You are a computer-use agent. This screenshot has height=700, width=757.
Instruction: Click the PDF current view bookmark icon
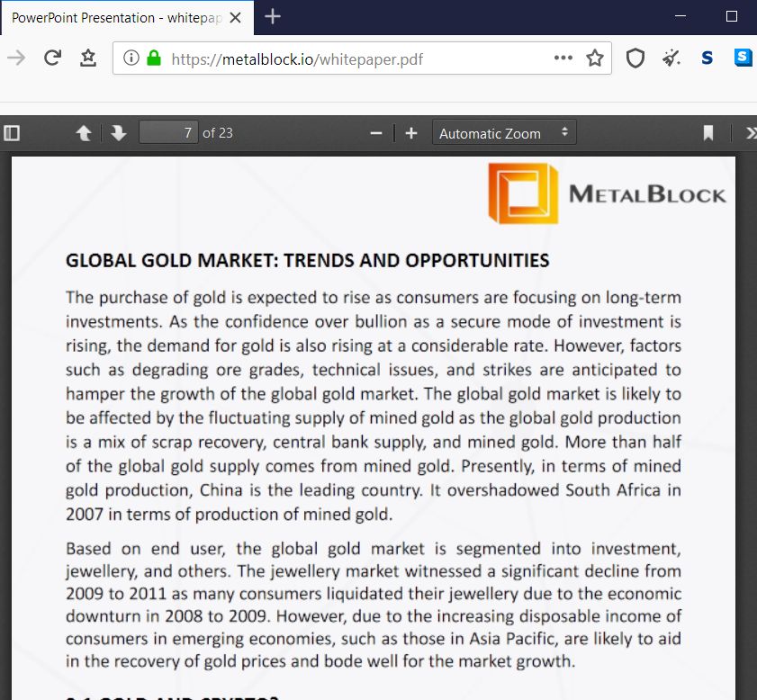pos(708,133)
